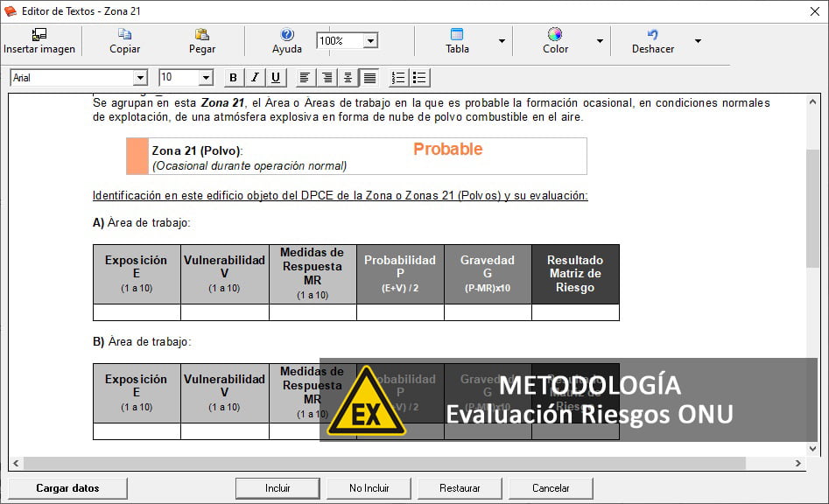Image resolution: width=829 pixels, height=504 pixels.
Task: Click the Pegar clipboard icon
Action: pyautogui.click(x=202, y=35)
